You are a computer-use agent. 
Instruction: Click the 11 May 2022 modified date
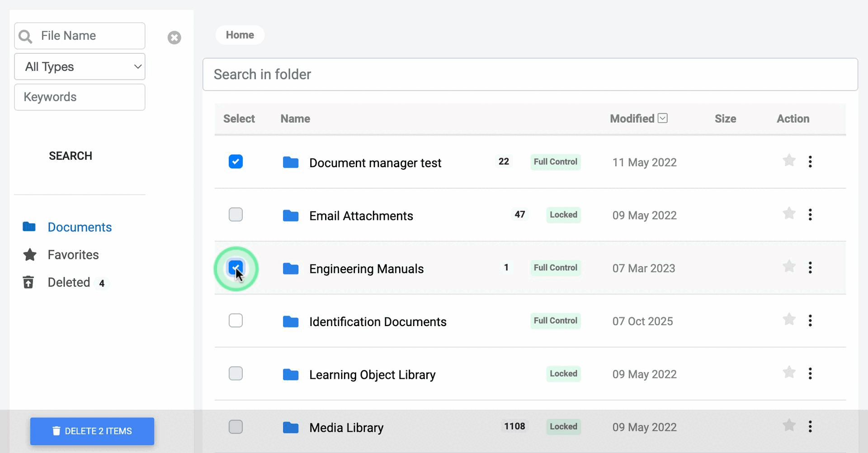(644, 163)
